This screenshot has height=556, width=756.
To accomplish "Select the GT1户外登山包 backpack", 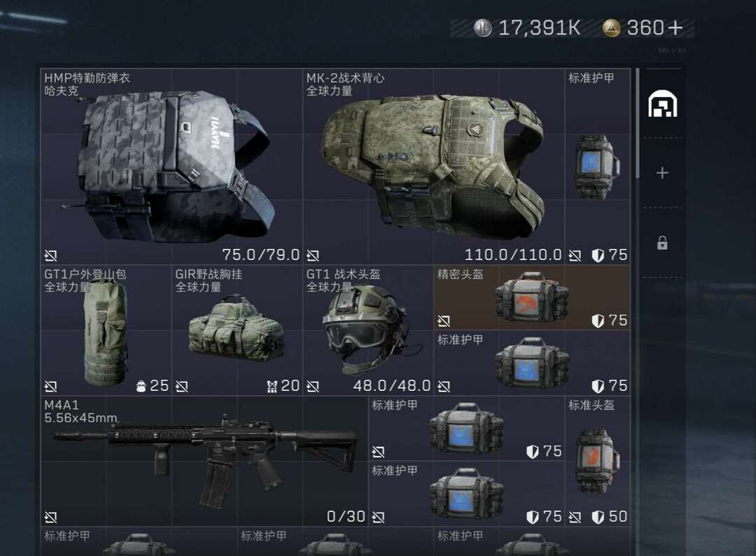I will point(106,331).
